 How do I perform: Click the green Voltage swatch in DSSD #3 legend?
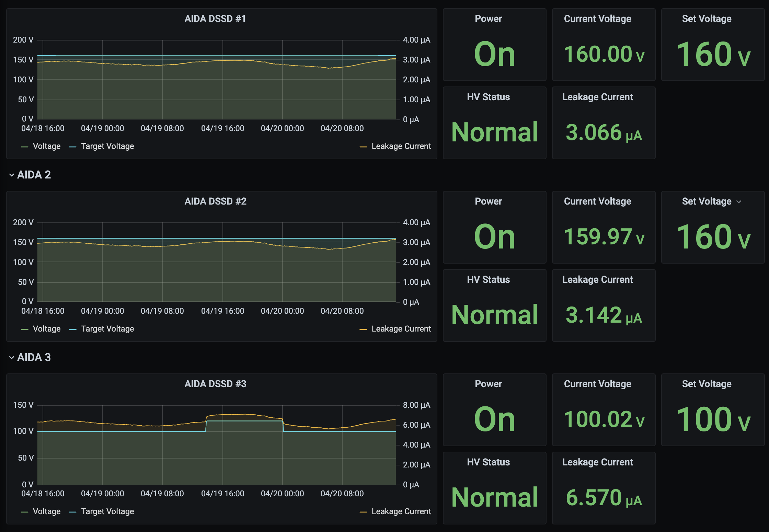pyautogui.click(x=24, y=512)
